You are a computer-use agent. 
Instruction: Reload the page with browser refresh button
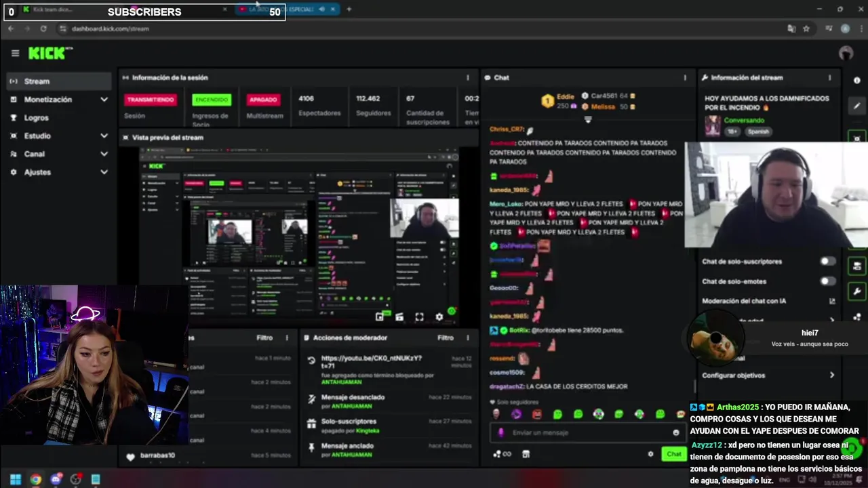pyautogui.click(x=43, y=28)
